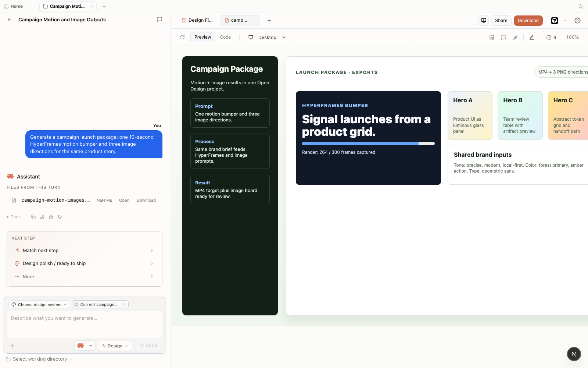Select the Hero A image direction card

click(470, 116)
